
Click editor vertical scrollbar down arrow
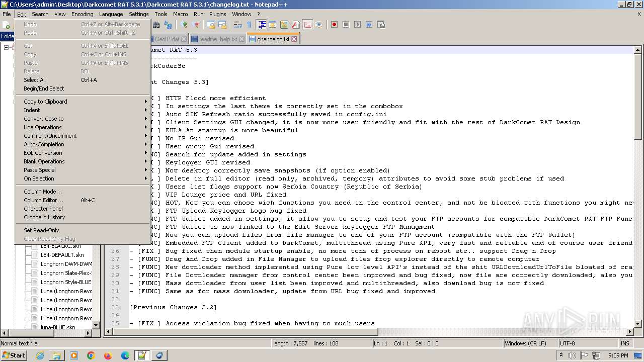tap(638, 324)
